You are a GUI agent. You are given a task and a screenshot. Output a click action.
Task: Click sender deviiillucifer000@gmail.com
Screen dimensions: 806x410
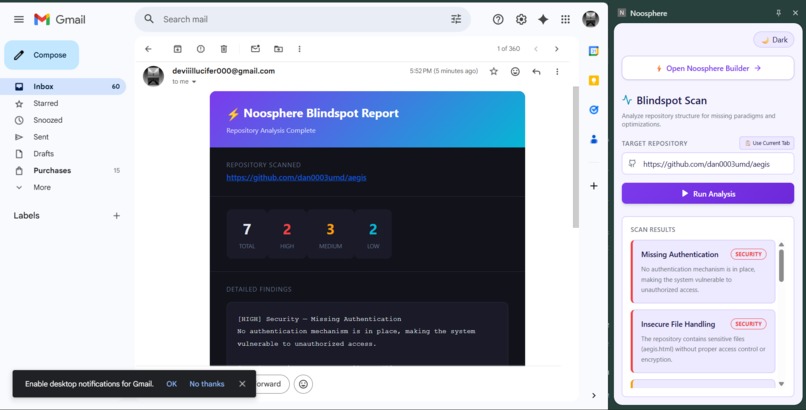(224, 71)
